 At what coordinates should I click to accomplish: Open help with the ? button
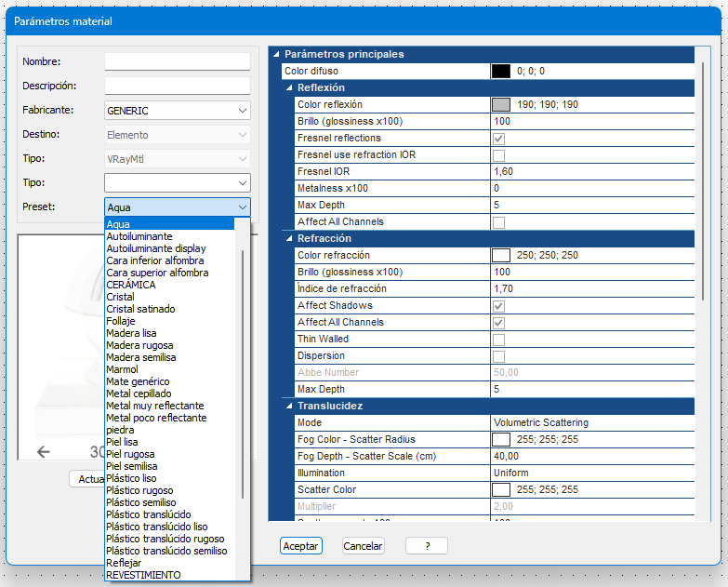tap(427, 546)
